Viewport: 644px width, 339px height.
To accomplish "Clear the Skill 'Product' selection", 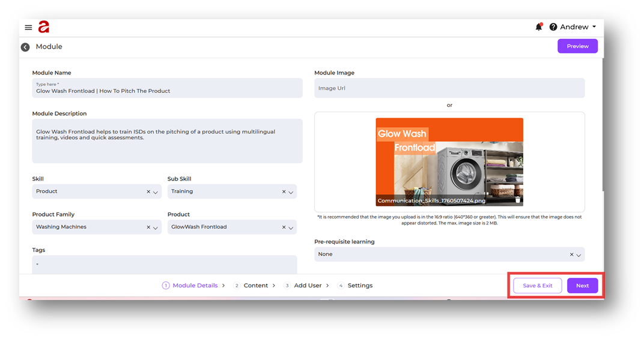I will point(148,192).
